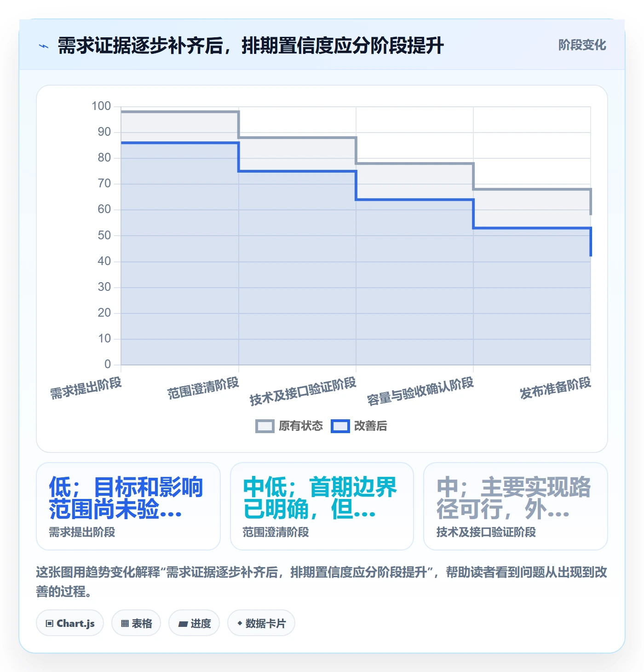
Task: Toggle the 改善后 legend swatch
Action: point(340,426)
